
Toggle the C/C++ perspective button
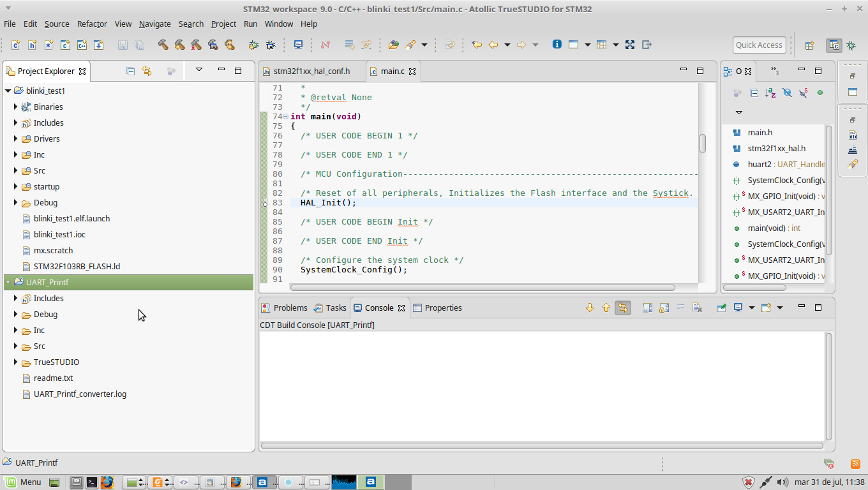click(834, 45)
